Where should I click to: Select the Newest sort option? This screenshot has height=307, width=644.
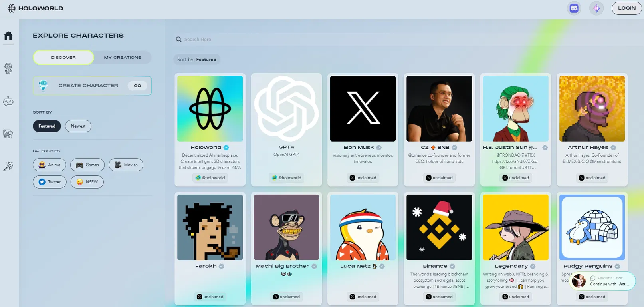click(x=78, y=126)
